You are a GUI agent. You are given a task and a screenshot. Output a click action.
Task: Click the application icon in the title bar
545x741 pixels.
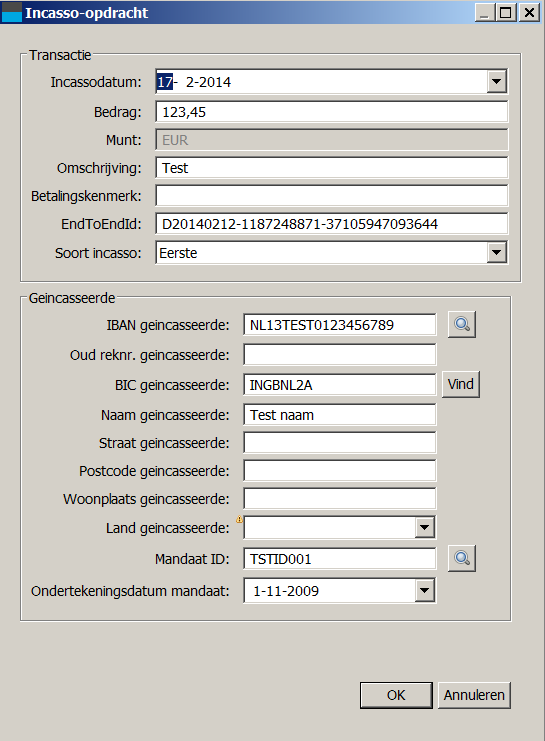click(11, 12)
